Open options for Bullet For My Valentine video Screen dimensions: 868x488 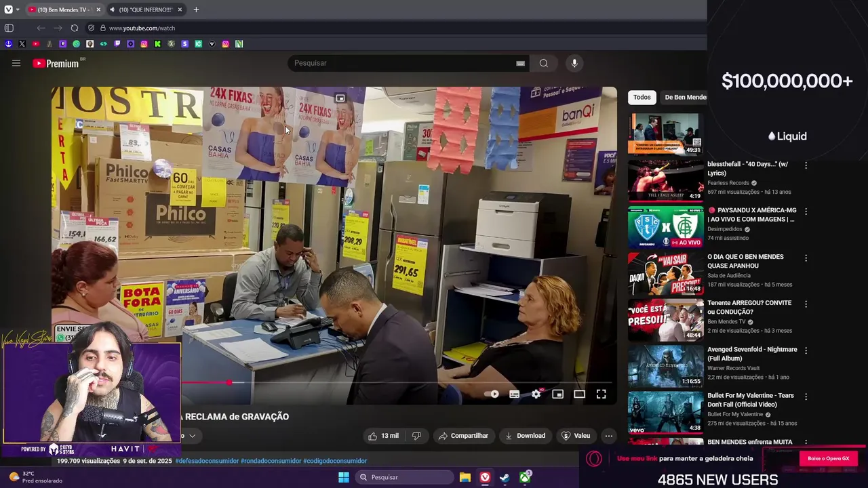point(806,396)
